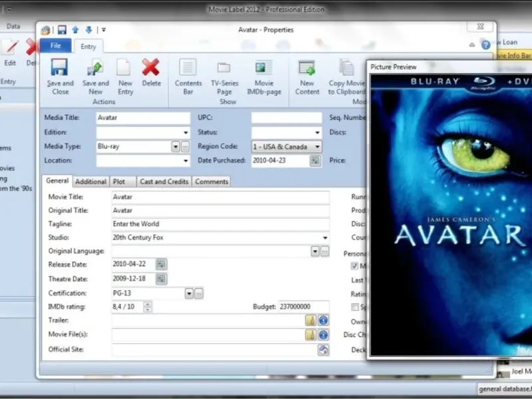Switch to the Additional tab
Viewport: 532px width, 399px height.
90,182
